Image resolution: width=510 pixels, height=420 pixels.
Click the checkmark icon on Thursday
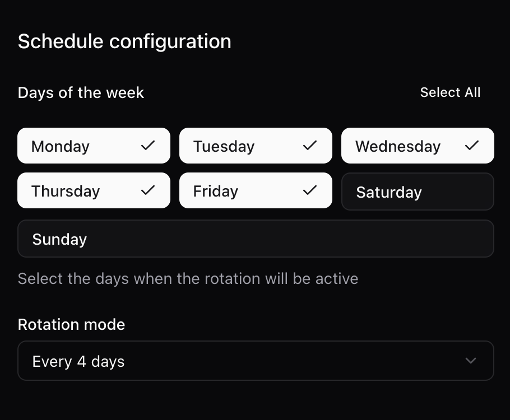click(148, 190)
